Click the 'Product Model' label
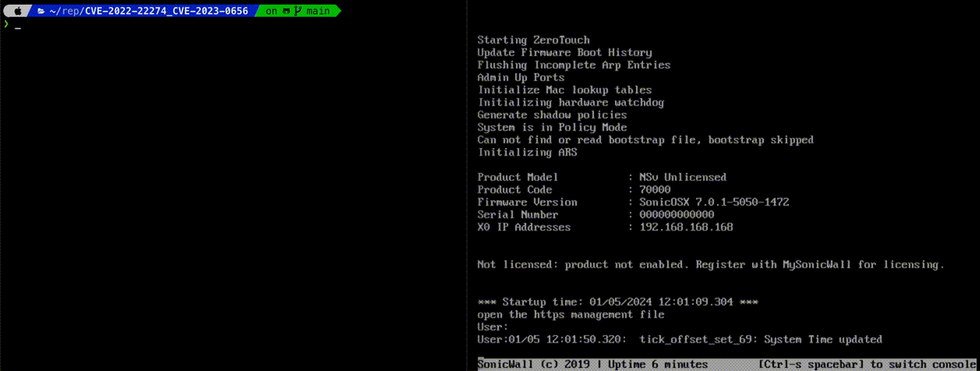Viewport: 980px width, 371px height. pyautogui.click(x=518, y=177)
